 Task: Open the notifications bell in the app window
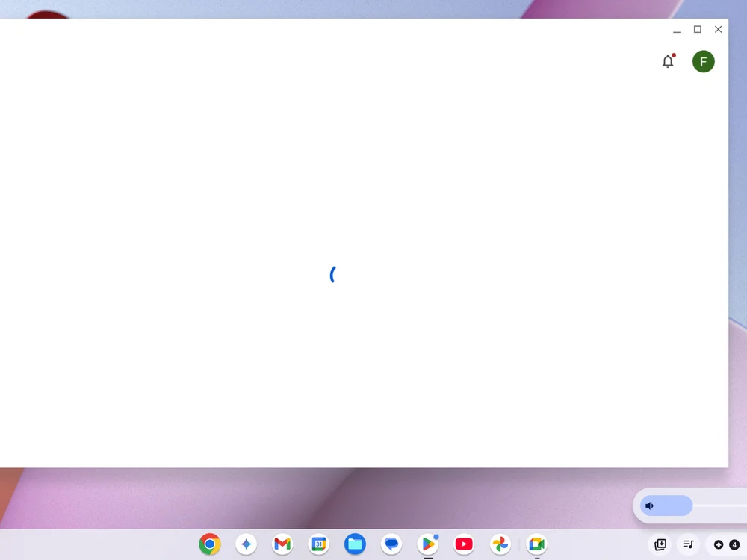click(x=668, y=61)
